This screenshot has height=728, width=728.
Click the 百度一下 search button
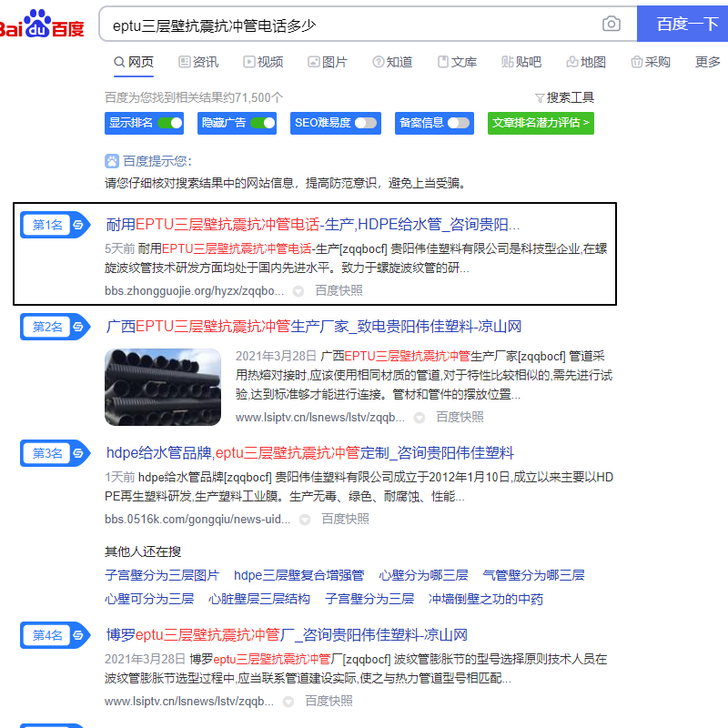point(682,24)
